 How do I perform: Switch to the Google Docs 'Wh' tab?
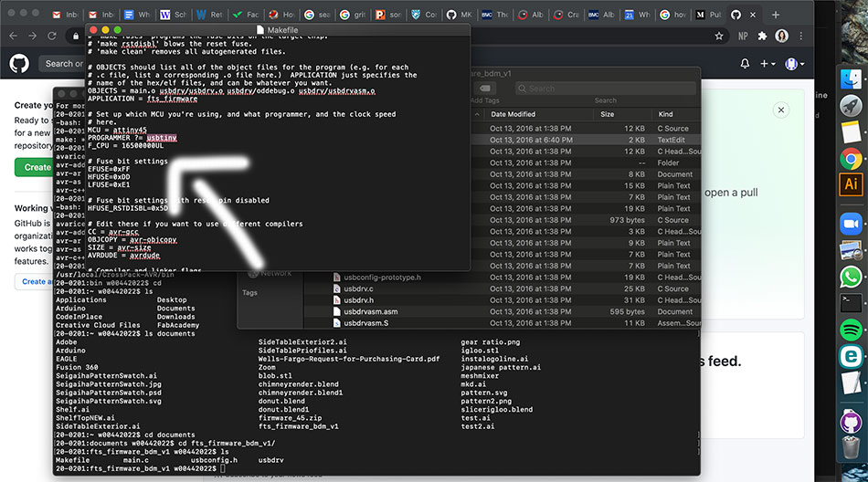click(x=137, y=15)
